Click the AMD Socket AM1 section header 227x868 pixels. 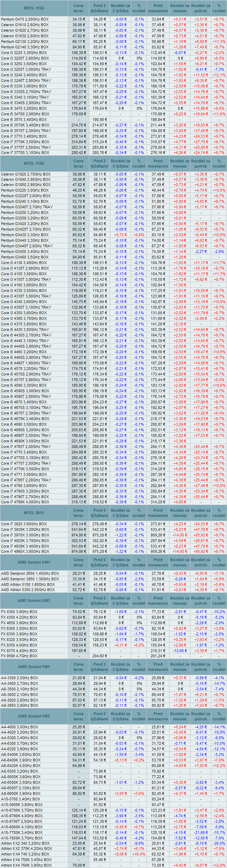pos(34,562)
